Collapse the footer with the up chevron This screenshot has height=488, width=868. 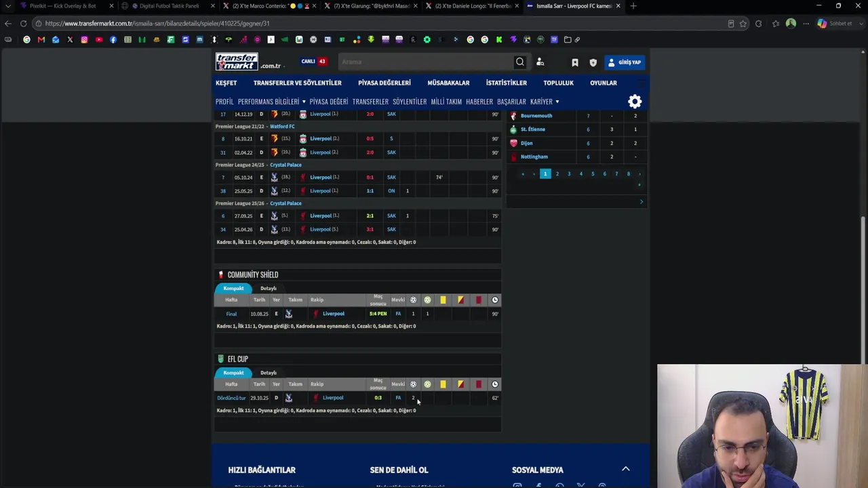click(626, 469)
